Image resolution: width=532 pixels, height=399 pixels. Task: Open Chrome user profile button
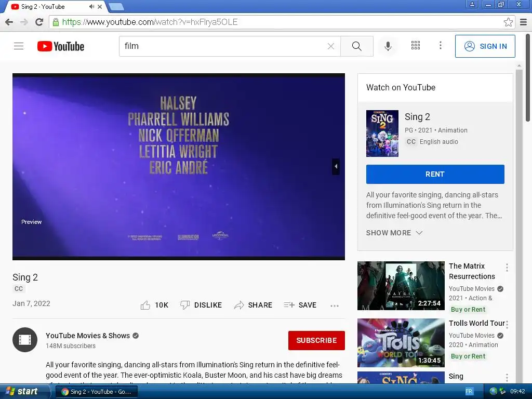tap(472, 4)
